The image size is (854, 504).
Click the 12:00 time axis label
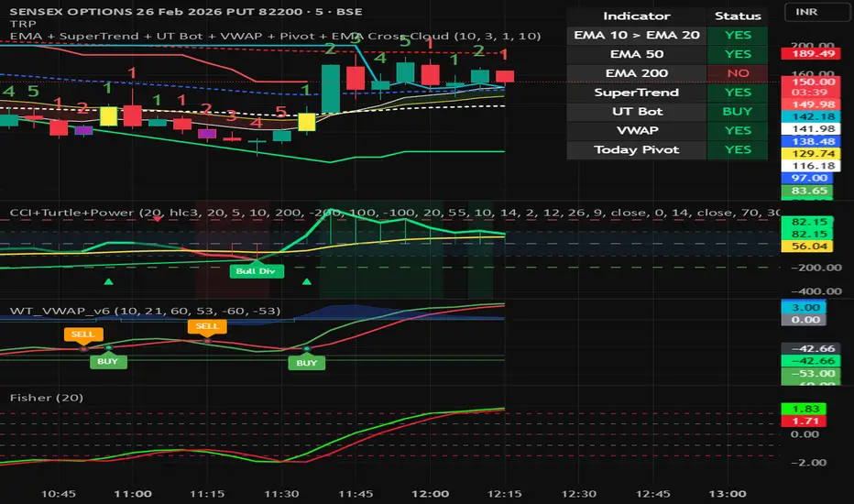pos(431,494)
